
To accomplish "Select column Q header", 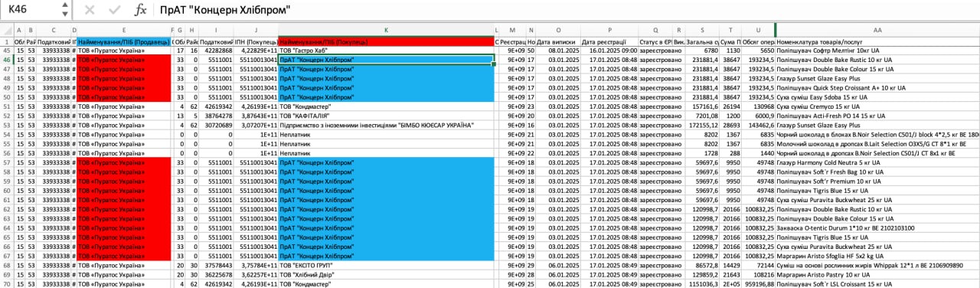I will pyautogui.click(x=656, y=30).
